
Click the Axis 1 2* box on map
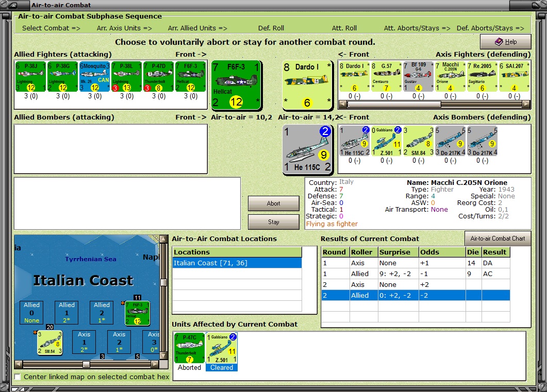(x=84, y=342)
